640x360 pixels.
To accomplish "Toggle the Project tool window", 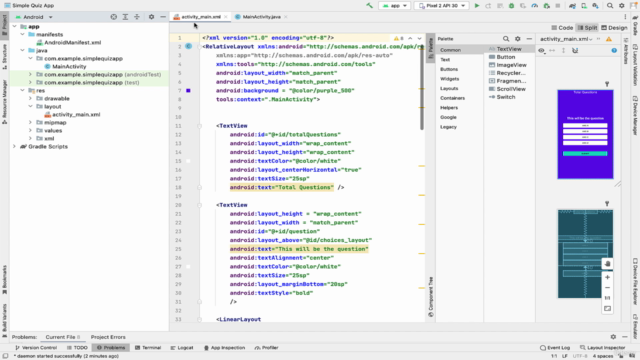I will (x=4, y=25).
